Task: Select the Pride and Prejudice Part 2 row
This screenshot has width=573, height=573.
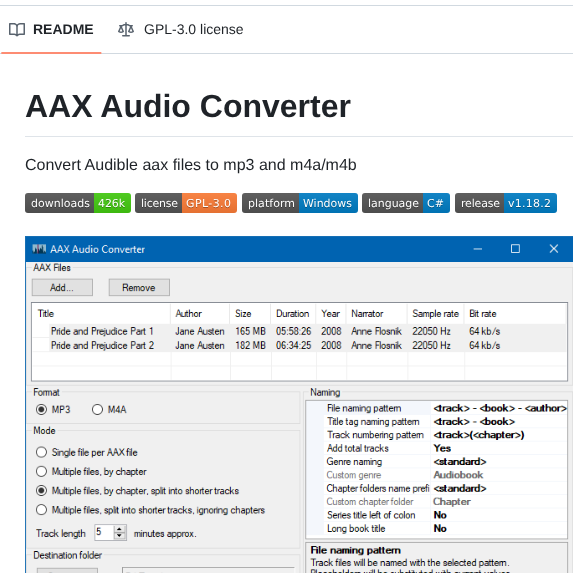Action: (299, 345)
